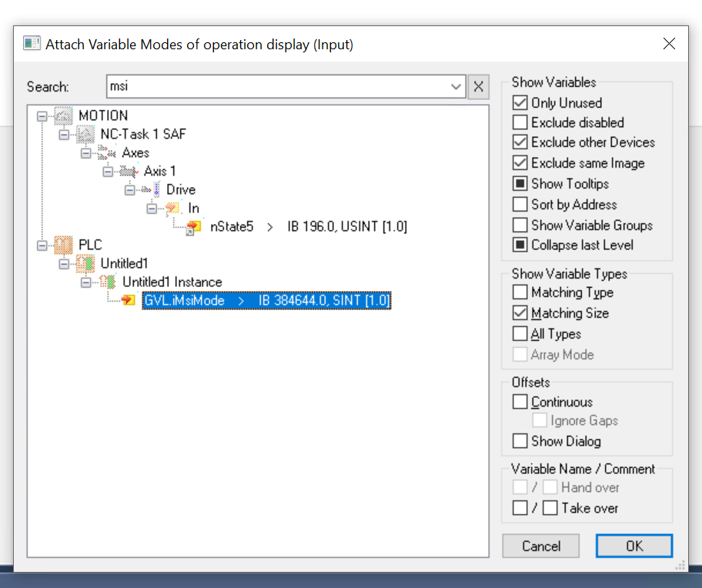Toggle Show Tooltips checkbox
The width and height of the screenshot is (702, 588).
tap(520, 183)
